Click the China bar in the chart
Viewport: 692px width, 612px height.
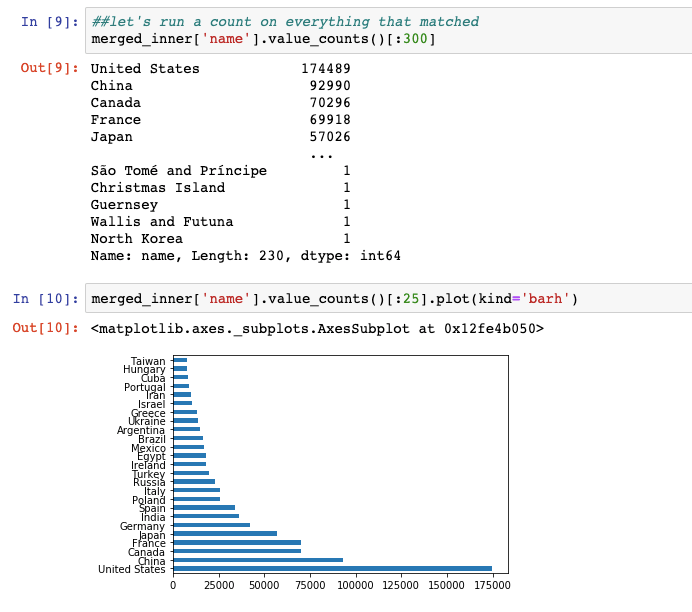258,560
